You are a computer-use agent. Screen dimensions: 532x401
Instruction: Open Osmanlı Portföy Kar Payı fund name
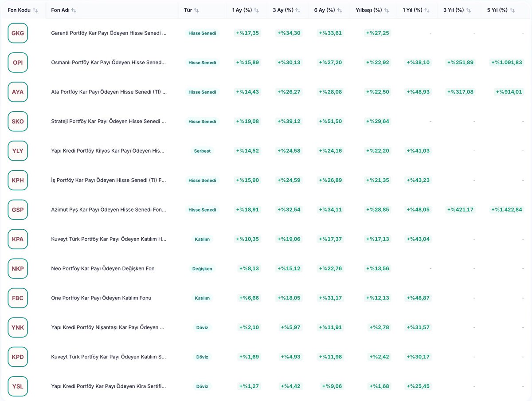[x=109, y=63]
